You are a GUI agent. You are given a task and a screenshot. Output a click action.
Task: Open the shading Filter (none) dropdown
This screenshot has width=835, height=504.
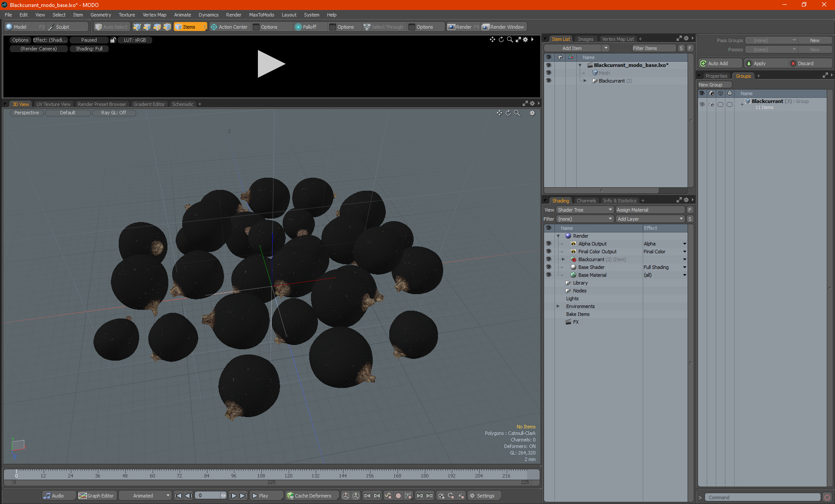pos(585,219)
